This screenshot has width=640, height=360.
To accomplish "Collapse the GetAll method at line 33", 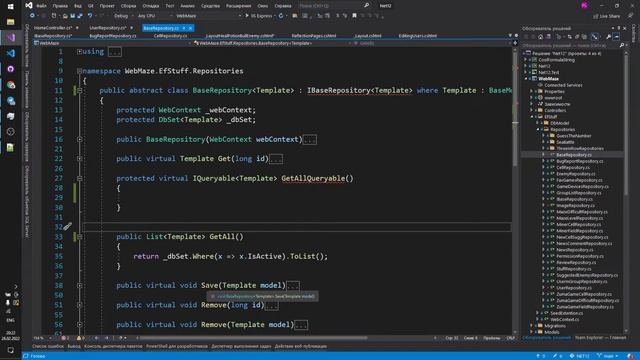I will [80, 236].
